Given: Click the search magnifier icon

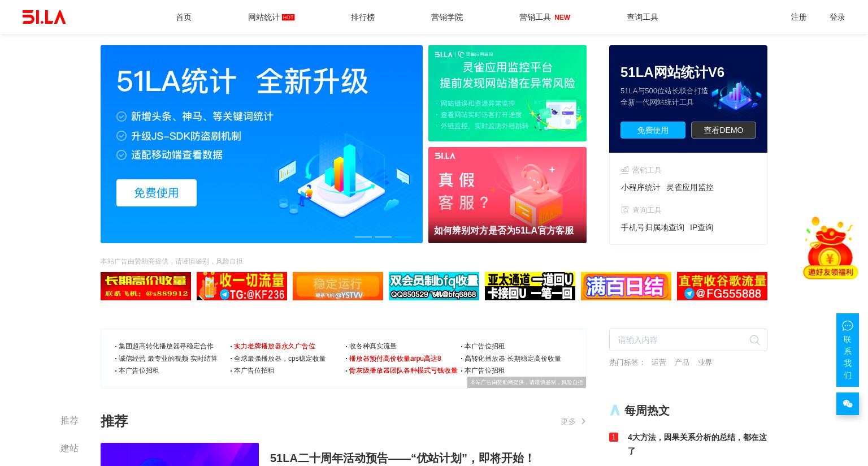Looking at the screenshot, I should click(x=754, y=340).
